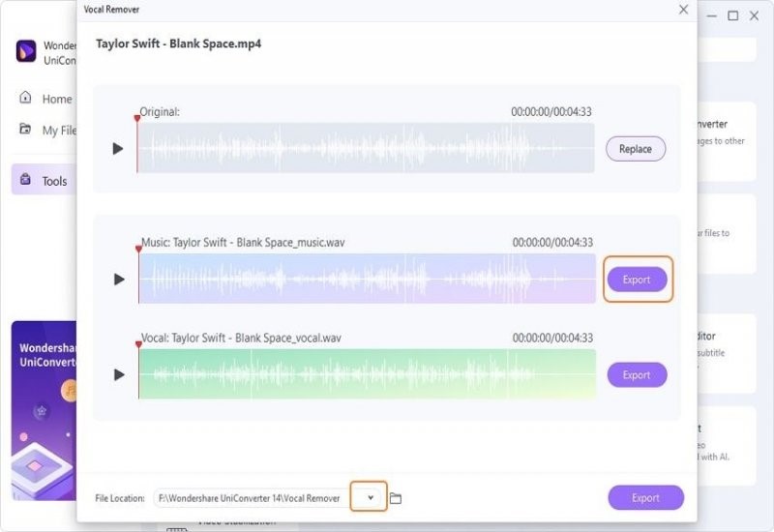Open the Home section label

pyautogui.click(x=57, y=99)
